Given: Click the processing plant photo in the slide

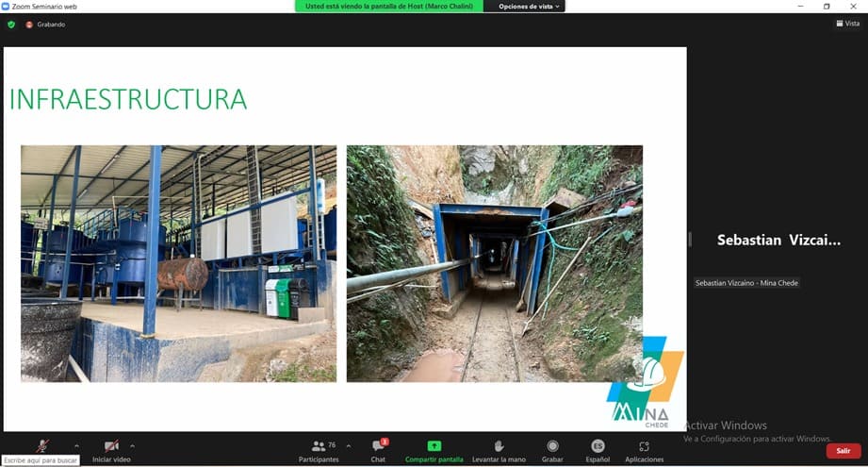Looking at the screenshot, I should pyautogui.click(x=178, y=264).
